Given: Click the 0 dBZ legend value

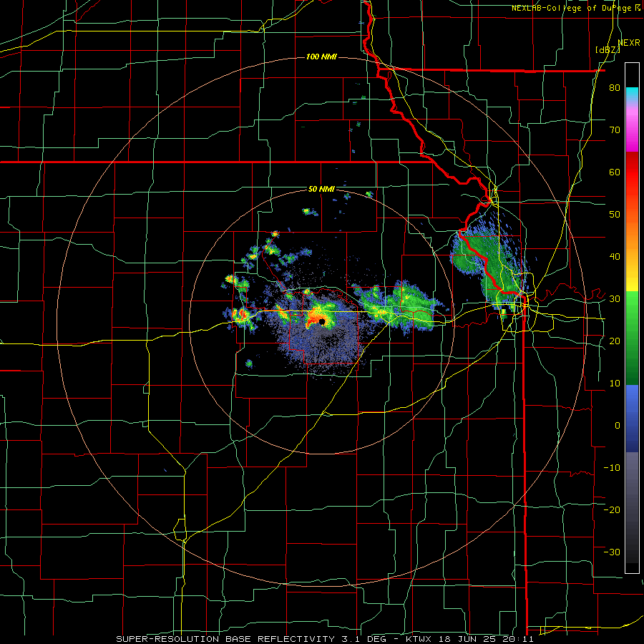Looking at the screenshot, I should click(x=617, y=426).
